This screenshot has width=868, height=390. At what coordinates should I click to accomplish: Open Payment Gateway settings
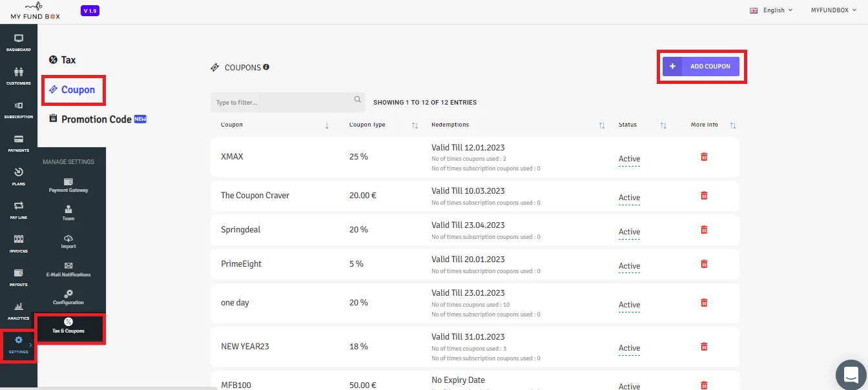(68, 185)
